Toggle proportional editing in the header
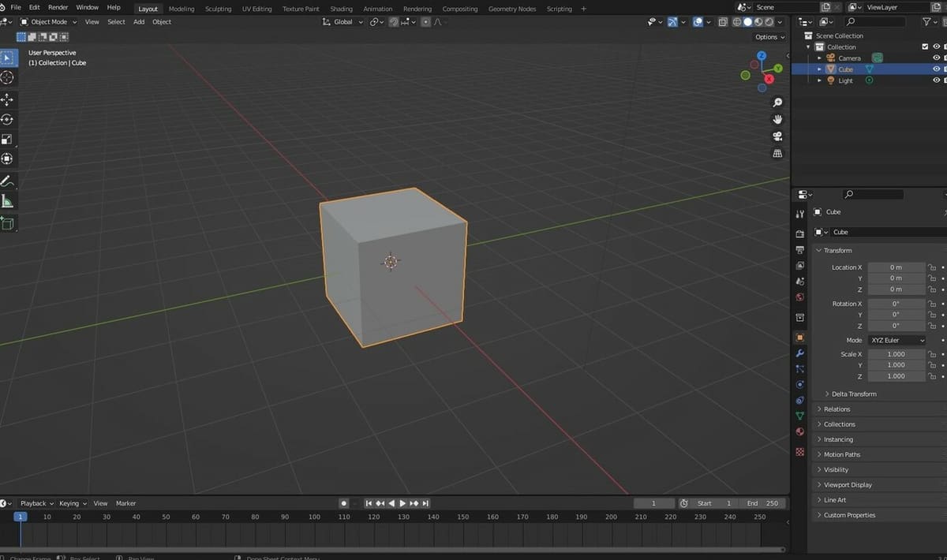The height and width of the screenshot is (560, 947). click(x=425, y=22)
